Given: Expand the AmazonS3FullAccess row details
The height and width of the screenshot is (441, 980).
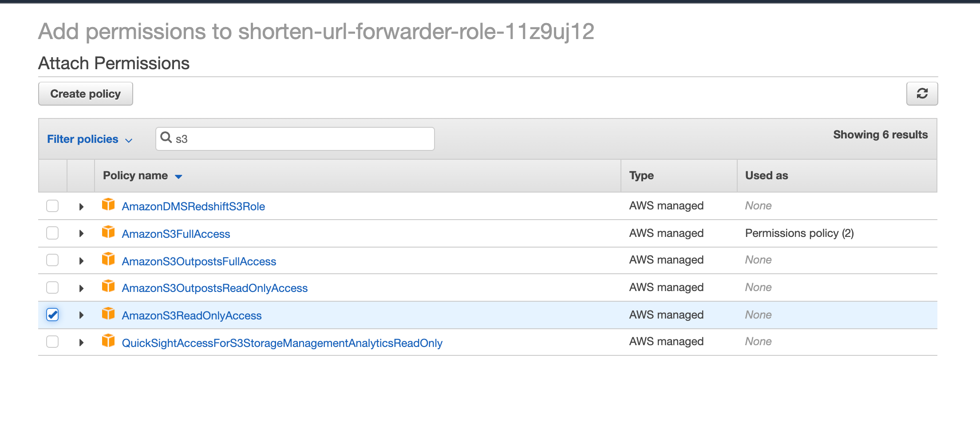Looking at the screenshot, I should (x=81, y=233).
